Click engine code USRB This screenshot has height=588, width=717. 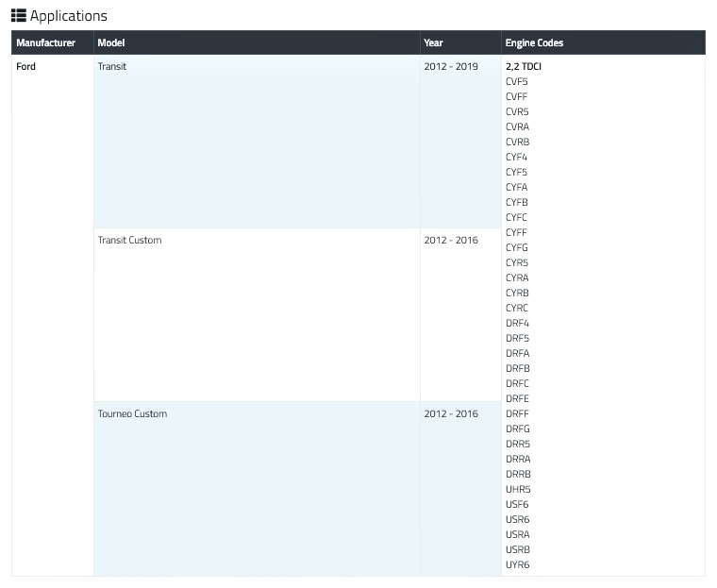pos(518,549)
